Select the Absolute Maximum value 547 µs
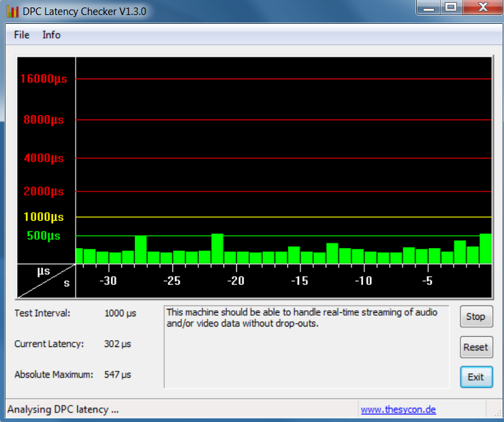The height and width of the screenshot is (422, 504). point(117,374)
